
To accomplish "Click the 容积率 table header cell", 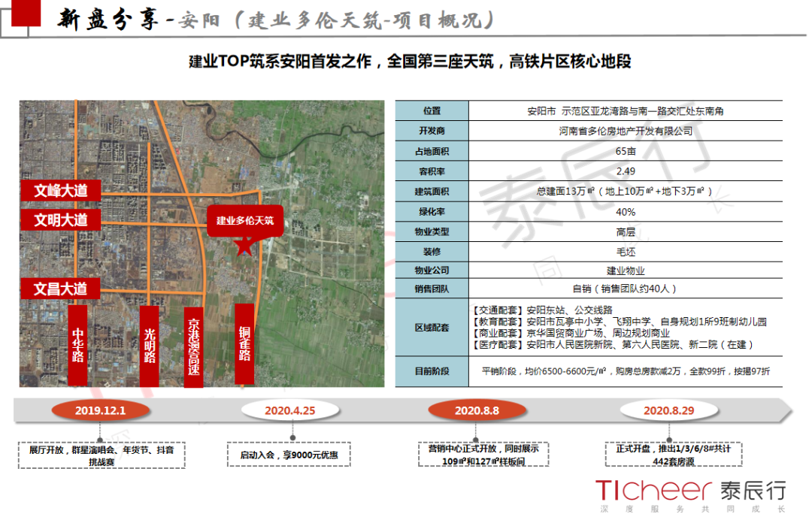I will 432,171.
